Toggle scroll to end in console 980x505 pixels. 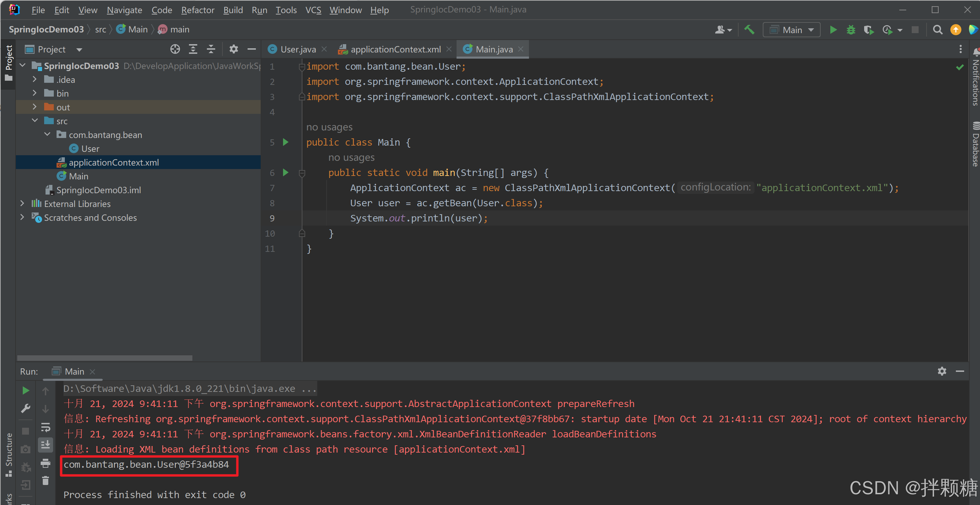45,445
